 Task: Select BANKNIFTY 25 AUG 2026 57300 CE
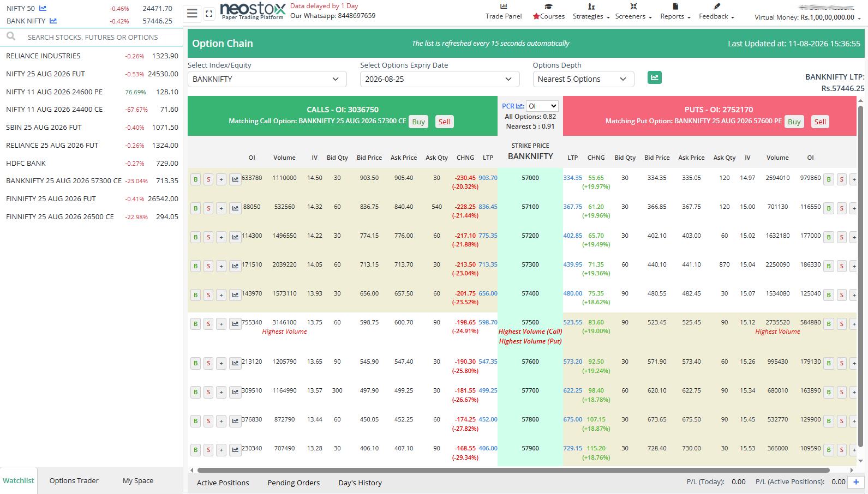point(92,180)
